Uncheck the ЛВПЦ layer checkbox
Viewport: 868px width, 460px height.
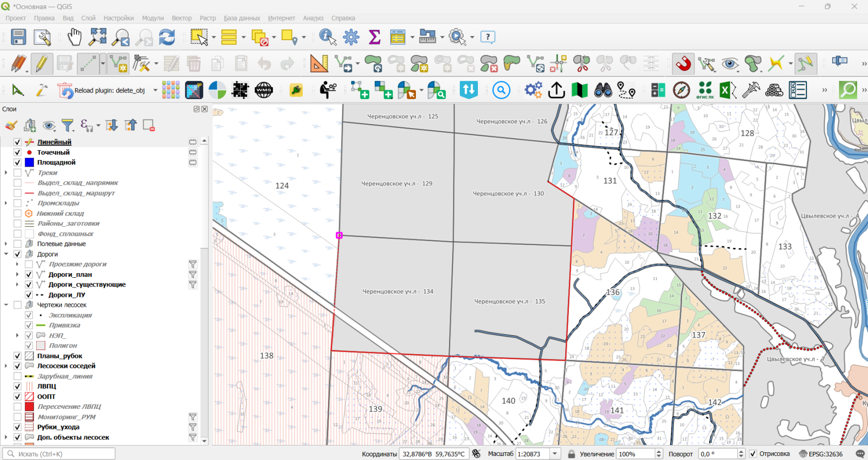pos(17,386)
